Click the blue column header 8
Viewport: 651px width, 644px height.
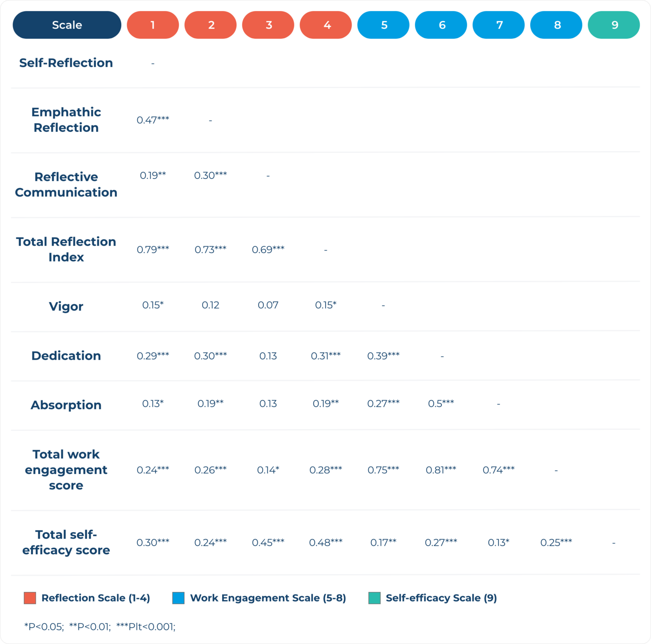click(556, 25)
